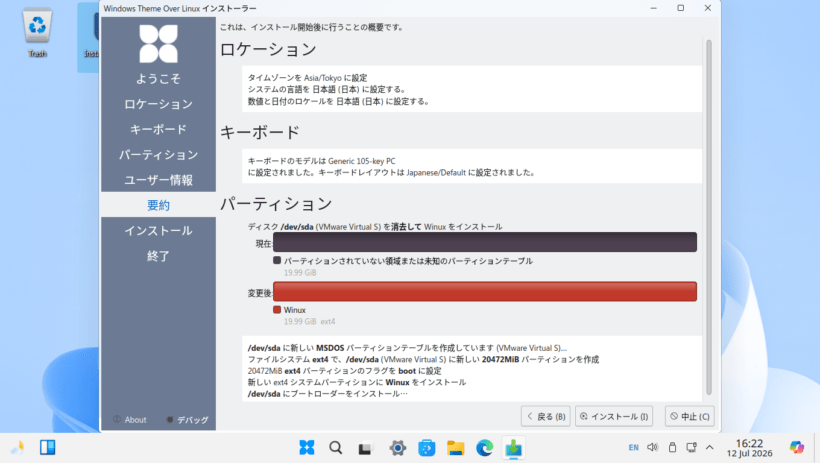Viewport: 820px width, 463px height.
Task: Click the summary page vertical scrollbar
Action: click(x=709, y=217)
